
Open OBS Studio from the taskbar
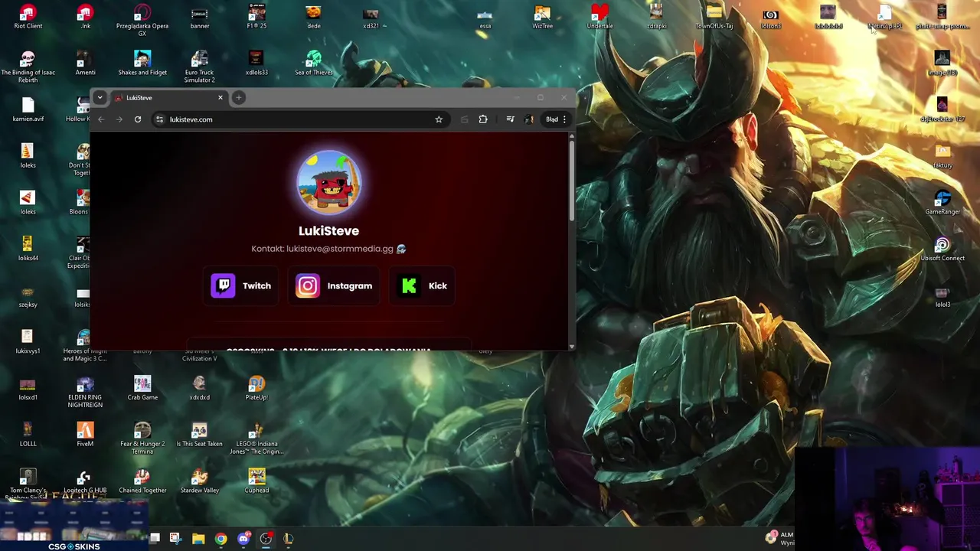[x=266, y=539]
